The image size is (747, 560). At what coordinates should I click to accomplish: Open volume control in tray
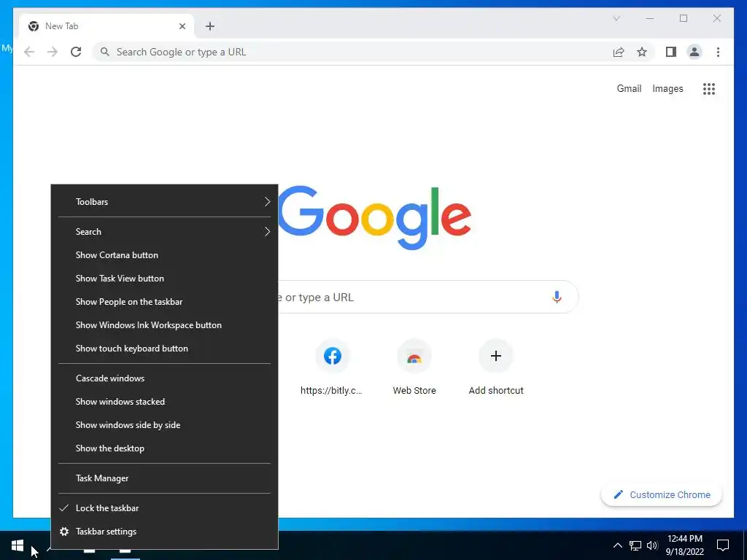(x=652, y=545)
